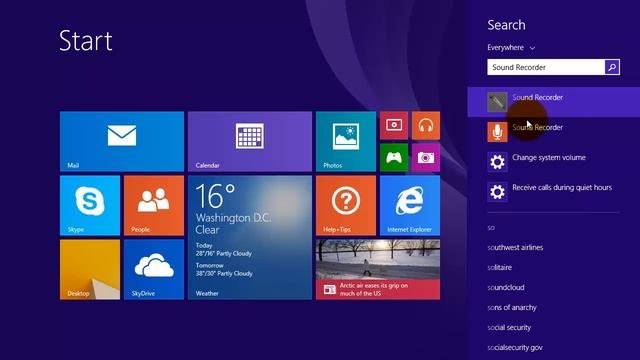640x360 pixels.
Task: Open the Arctic air news tile
Action: click(x=378, y=269)
